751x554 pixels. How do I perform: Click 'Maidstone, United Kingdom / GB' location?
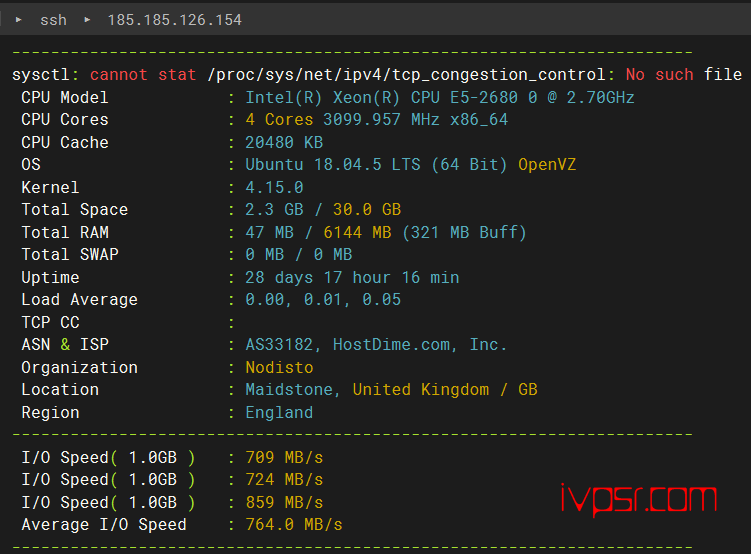tap(391, 390)
